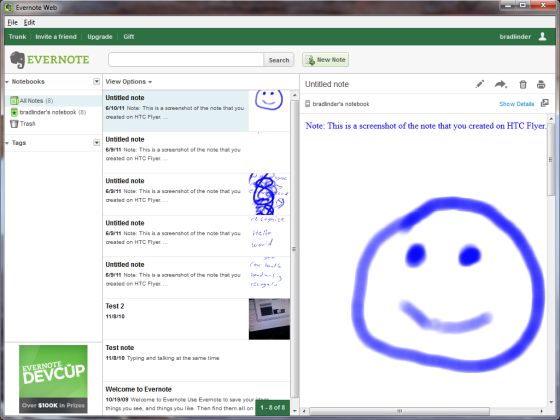Click the pencil edit note icon

coord(480,84)
